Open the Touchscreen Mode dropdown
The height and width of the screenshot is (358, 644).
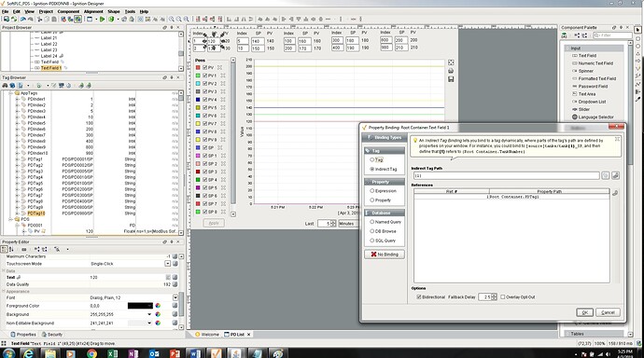point(168,263)
